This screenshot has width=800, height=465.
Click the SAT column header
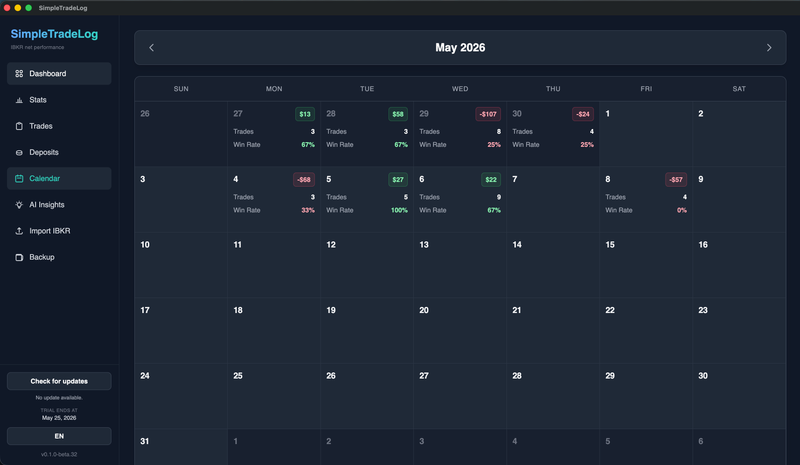pyautogui.click(x=739, y=89)
